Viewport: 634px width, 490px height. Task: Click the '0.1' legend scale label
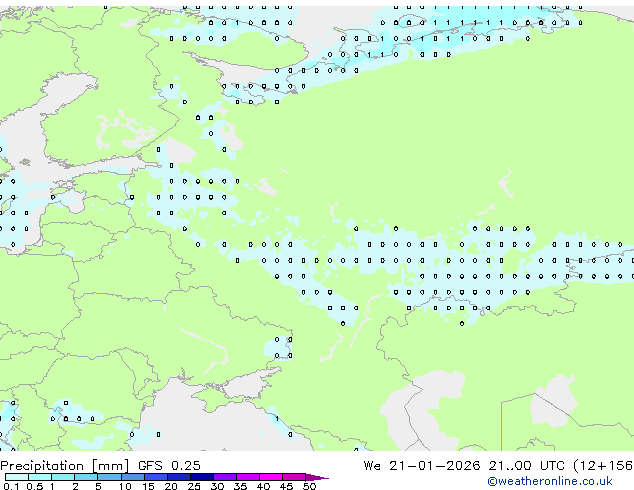pos(11,486)
